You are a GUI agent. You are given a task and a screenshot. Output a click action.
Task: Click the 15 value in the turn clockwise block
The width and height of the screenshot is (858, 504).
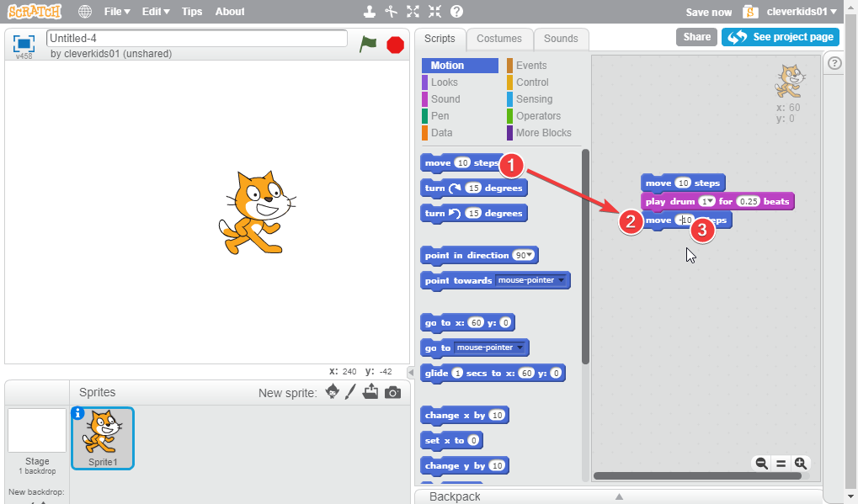point(473,188)
